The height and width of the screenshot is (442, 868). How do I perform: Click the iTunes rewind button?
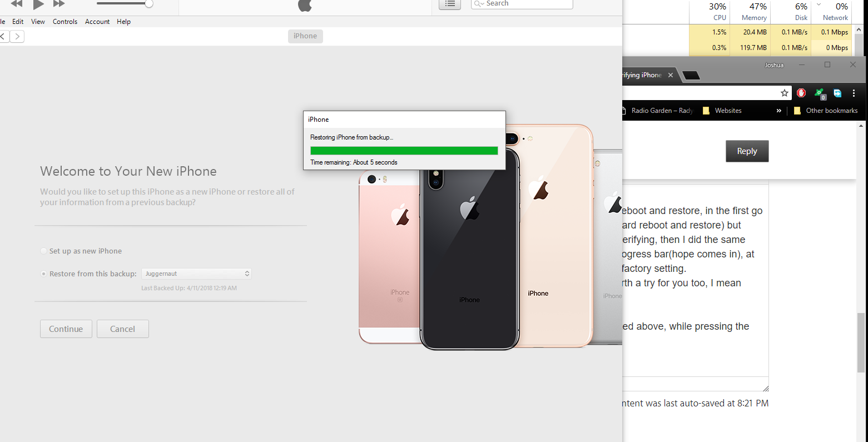click(x=17, y=3)
